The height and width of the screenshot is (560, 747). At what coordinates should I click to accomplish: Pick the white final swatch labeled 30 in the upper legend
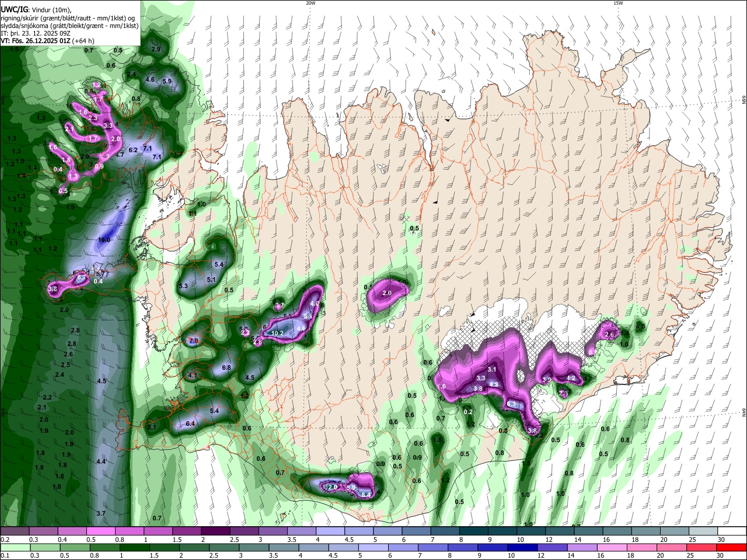[731, 531]
